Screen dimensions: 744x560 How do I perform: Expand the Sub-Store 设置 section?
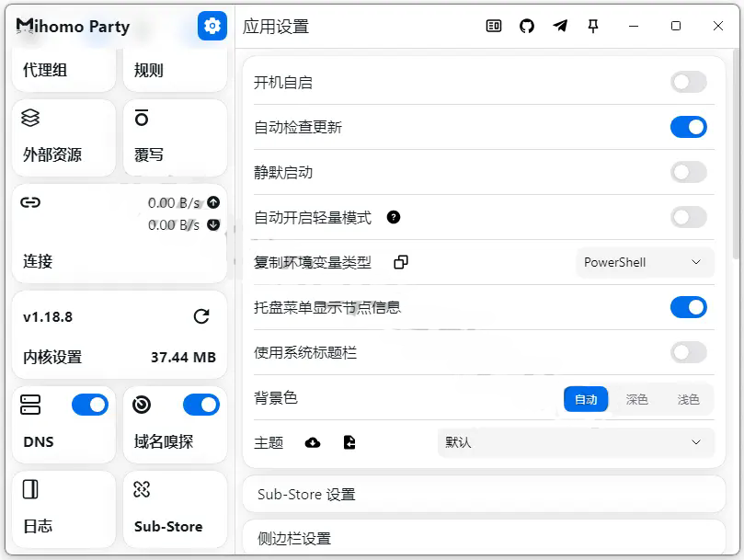(484, 494)
